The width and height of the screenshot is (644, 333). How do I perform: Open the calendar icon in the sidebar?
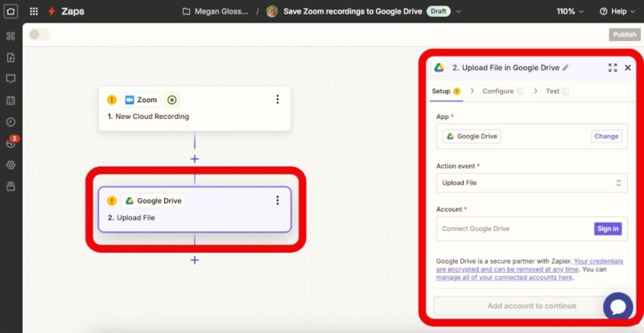(10, 101)
